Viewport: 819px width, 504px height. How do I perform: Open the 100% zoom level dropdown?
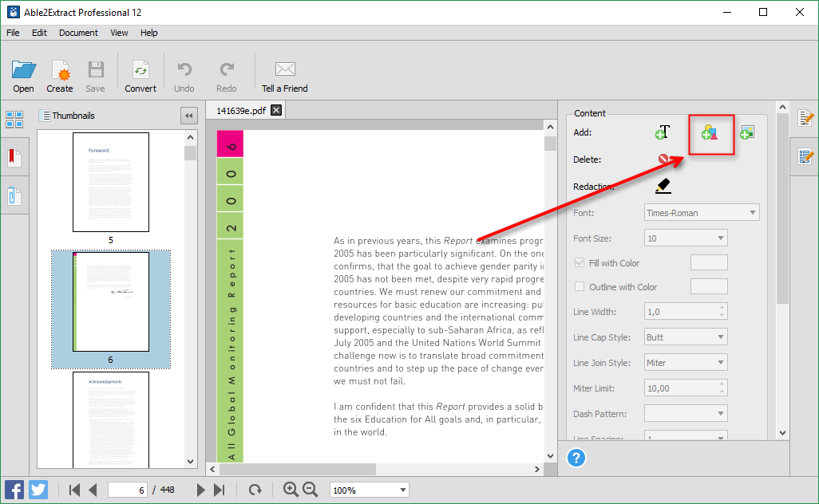point(370,490)
